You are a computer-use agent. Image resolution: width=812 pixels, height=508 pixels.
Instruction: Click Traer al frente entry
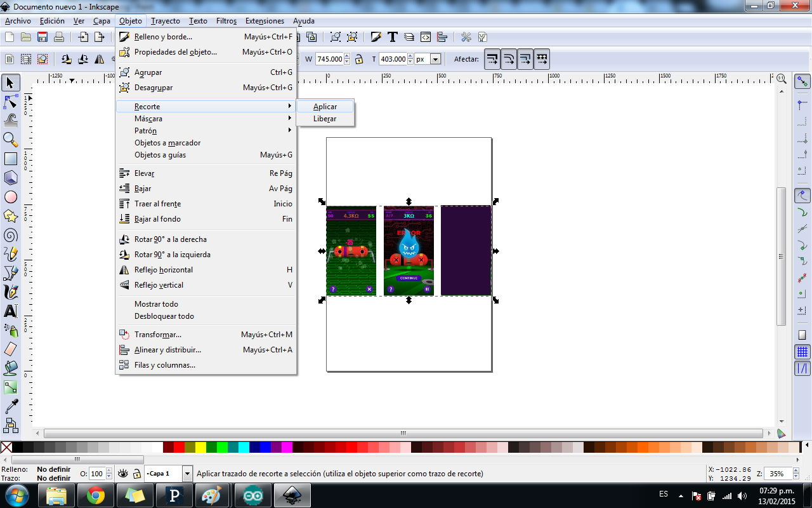tap(206, 204)
